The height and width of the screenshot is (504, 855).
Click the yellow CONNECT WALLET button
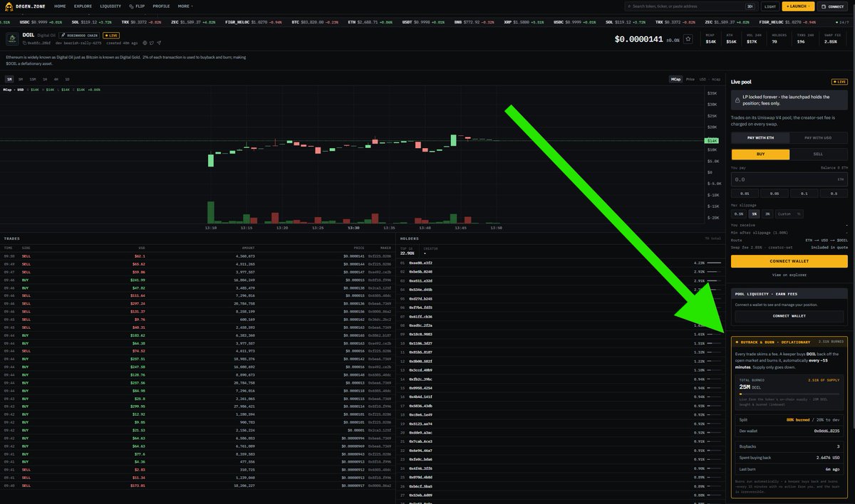coord(789,261)
